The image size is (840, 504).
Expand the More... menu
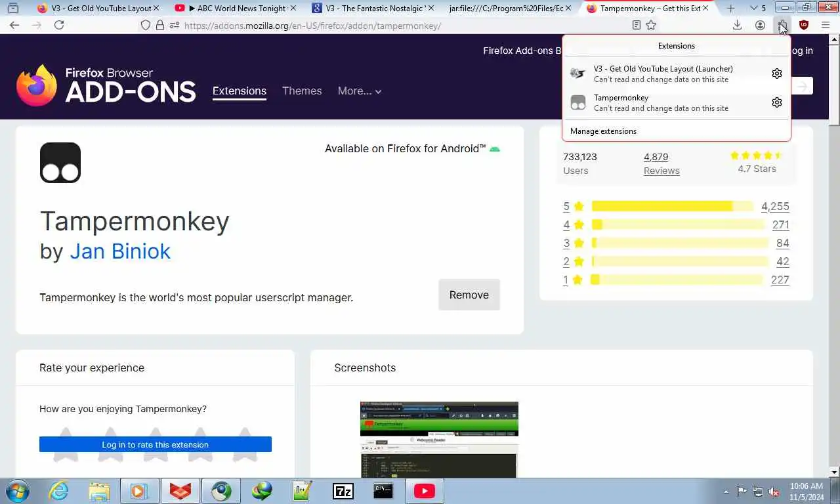click(360, 91)
